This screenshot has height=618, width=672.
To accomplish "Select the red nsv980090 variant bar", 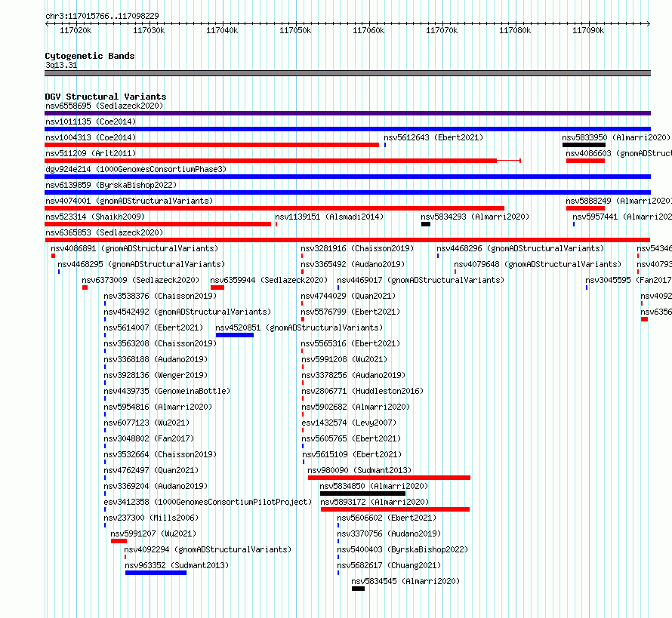I will coord(389,478).
